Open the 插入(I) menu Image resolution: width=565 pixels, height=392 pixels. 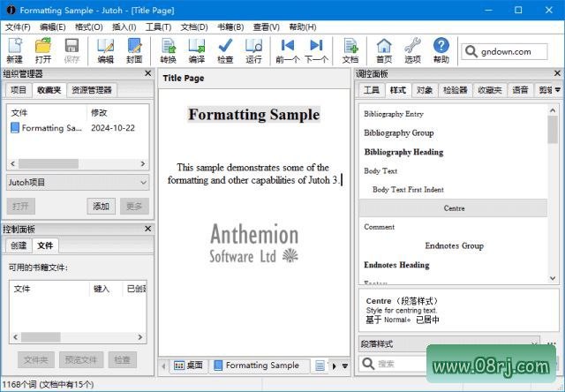124,27
